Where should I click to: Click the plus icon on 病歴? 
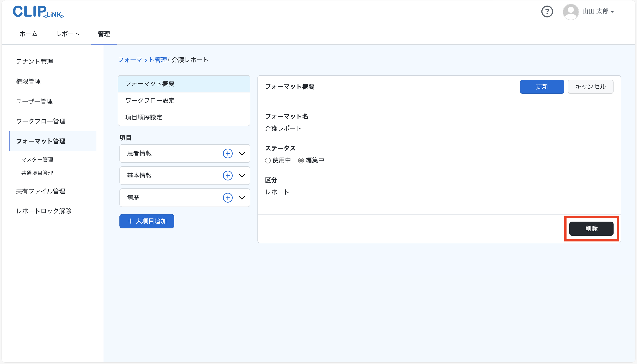point(228,198)
